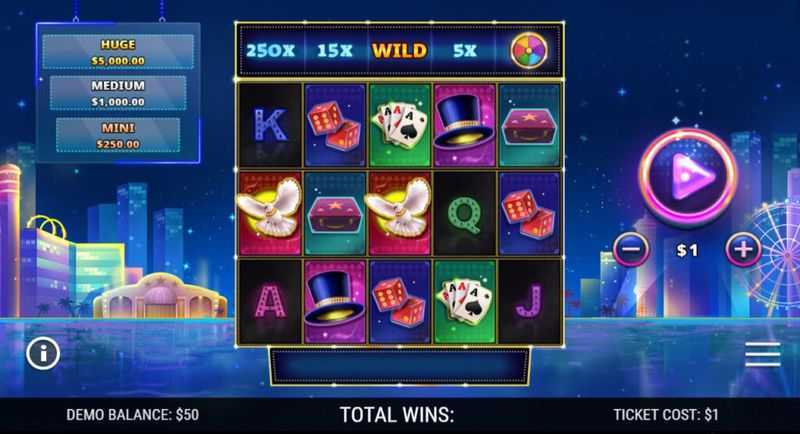800x434 pixels.
Task: Select the HUGE $5,000.00 jackpot panel
Action: tap(118, 52)
